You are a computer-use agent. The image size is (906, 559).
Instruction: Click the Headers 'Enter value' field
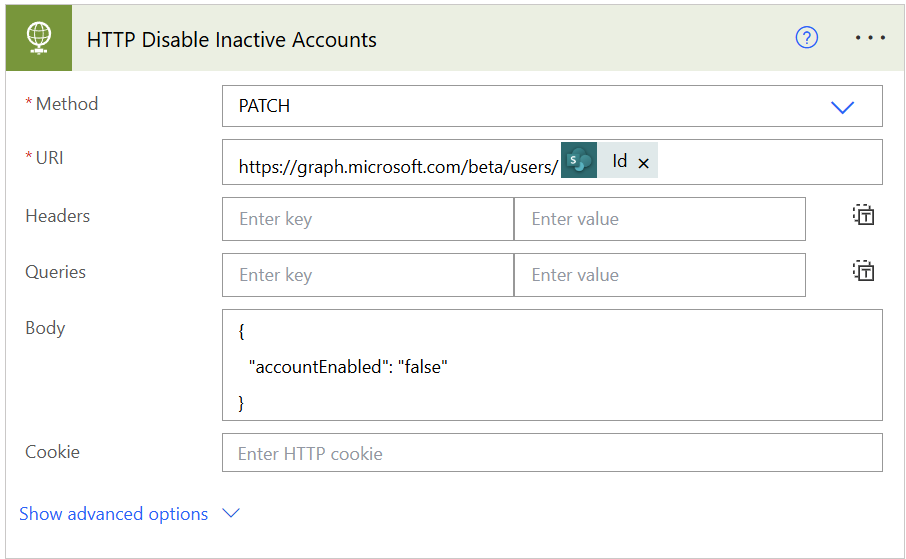pos(659,219)
